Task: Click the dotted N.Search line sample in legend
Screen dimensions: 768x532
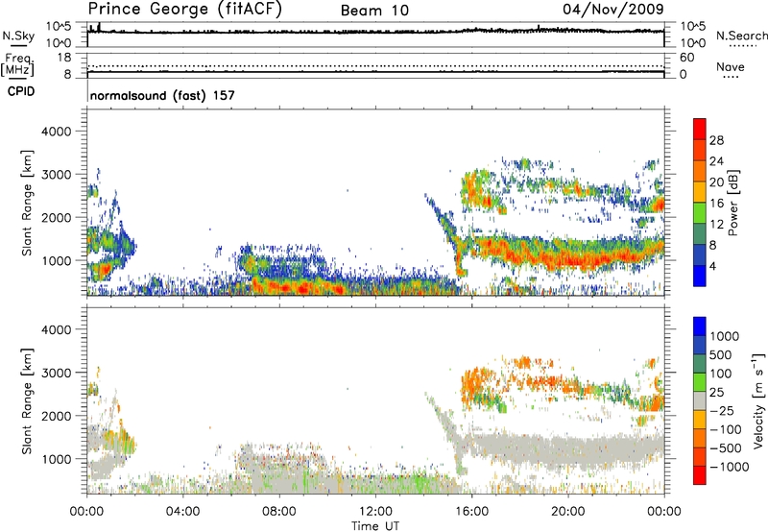Action: point(742,46)
